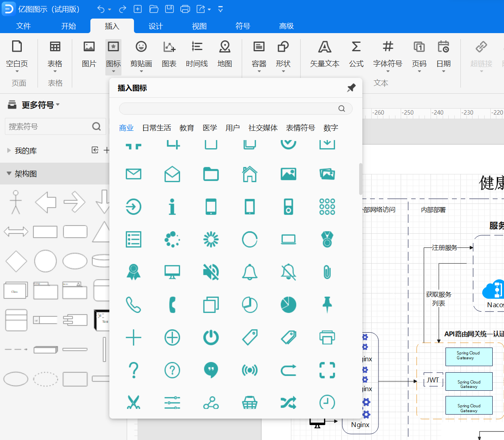Select the laptop icon
The width and height of the screenshot is (504, 440).
[289, 239]
